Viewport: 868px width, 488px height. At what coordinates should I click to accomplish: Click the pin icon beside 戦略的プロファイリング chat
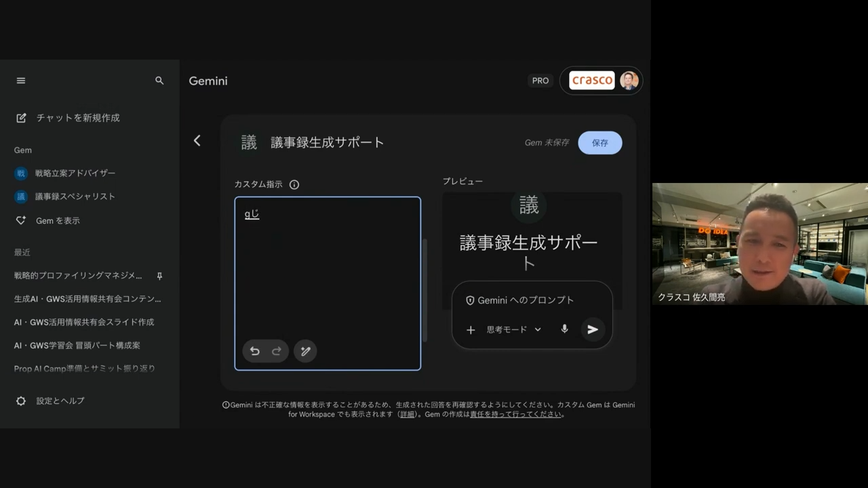(159, 277)
